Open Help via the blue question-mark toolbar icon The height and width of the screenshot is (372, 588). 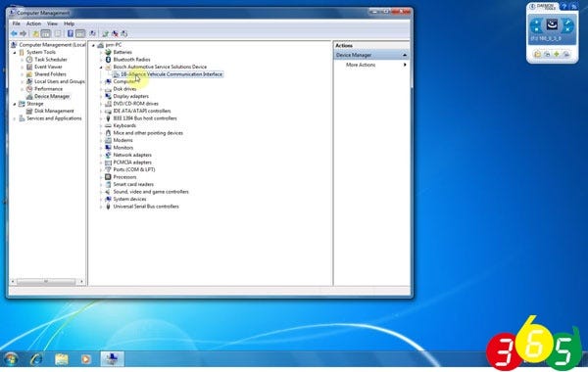pyautogui.click(x=71, y=33)
